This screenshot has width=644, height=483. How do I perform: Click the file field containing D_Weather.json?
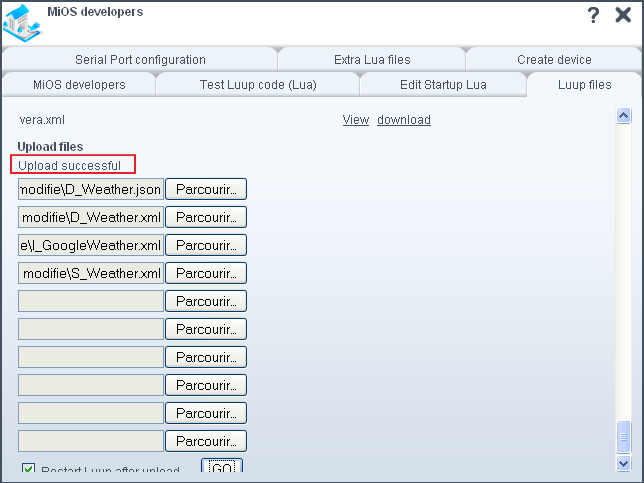pos(91,189)
